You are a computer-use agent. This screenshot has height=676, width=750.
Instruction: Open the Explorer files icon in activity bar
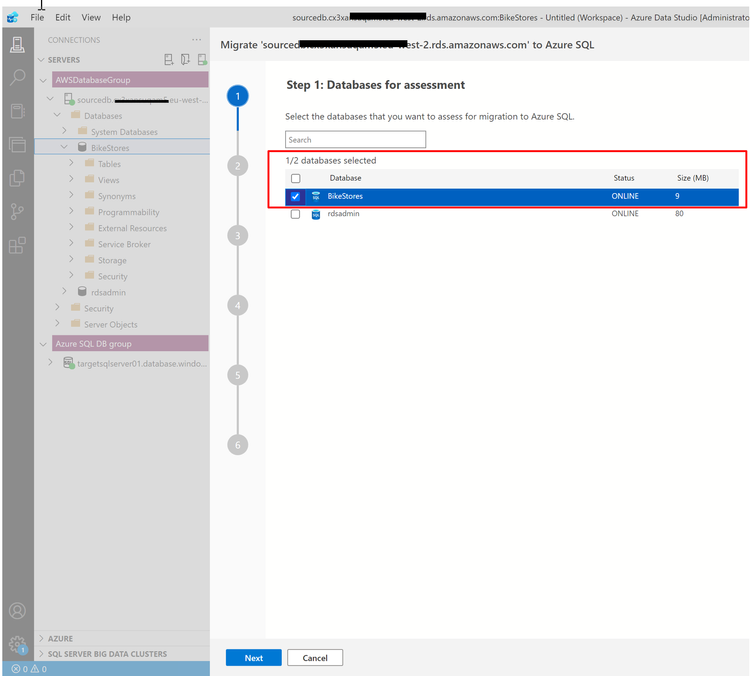click(x=17, y=178)
